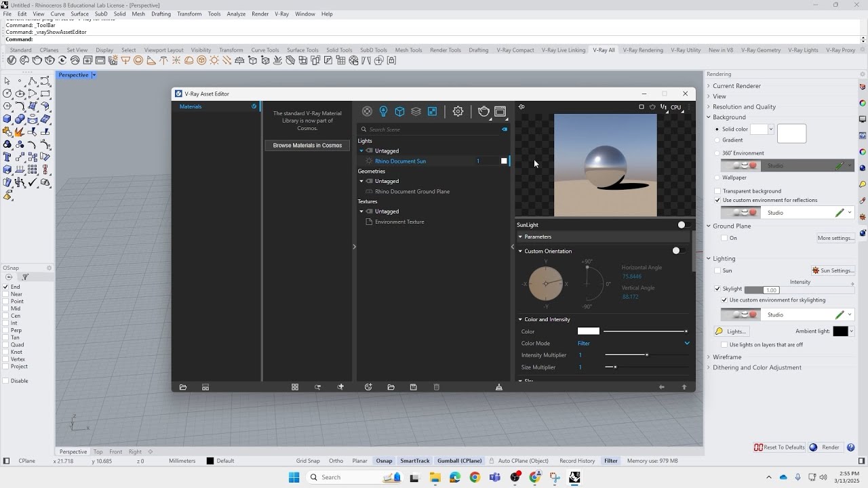Expand Current Renderer section

coord(709,86)
